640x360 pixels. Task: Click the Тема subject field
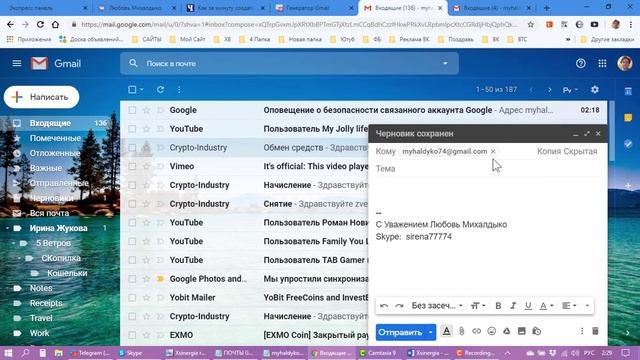point(487,169)
